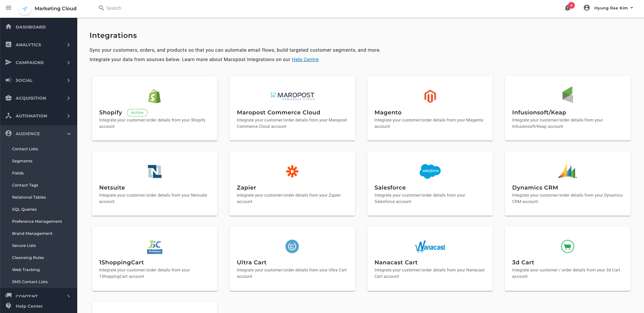This screenshot has width=644, height=313.
Task: Follow the Help Centre link
Action: (x=305, y=59)
